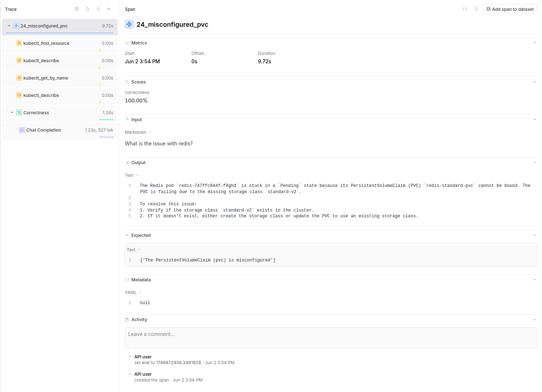Screen dimensions: 542x392
Task: Open the YAML format dropdown in Metadata section
Action: tap(133, 292)
